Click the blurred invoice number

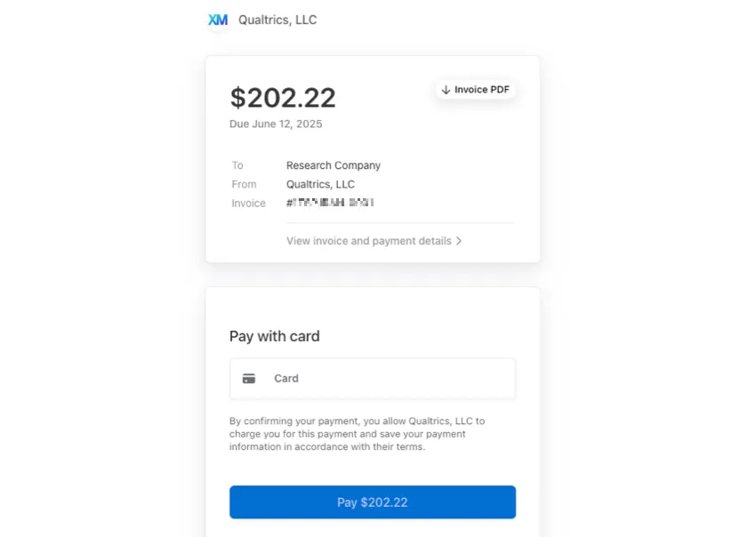pyautogui.click(x=330, y=203)
